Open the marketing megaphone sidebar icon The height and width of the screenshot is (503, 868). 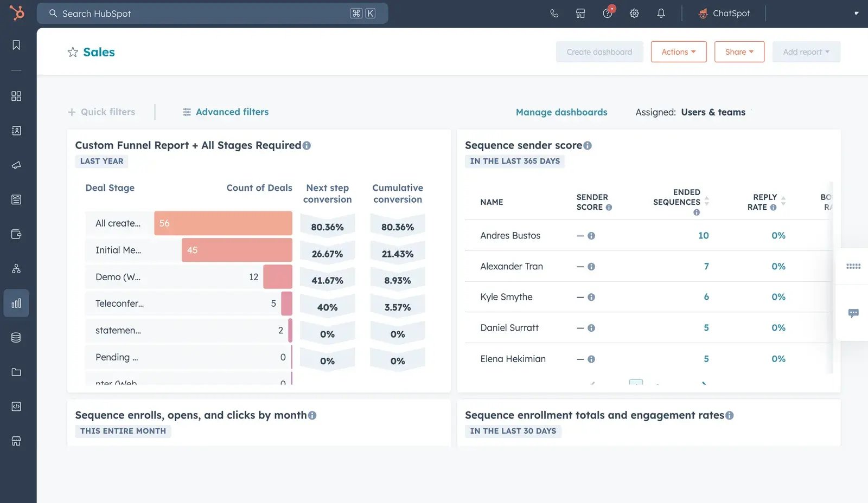[x=16, y=165]
